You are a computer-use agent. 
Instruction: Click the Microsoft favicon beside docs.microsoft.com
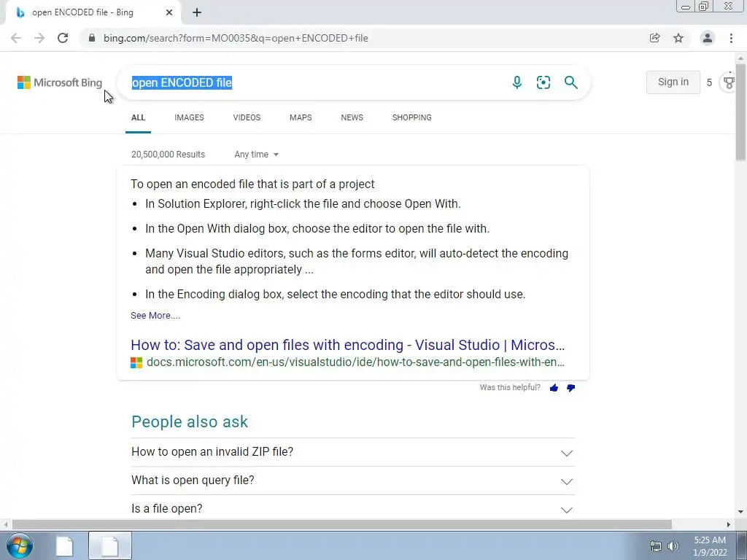point(136,363)
